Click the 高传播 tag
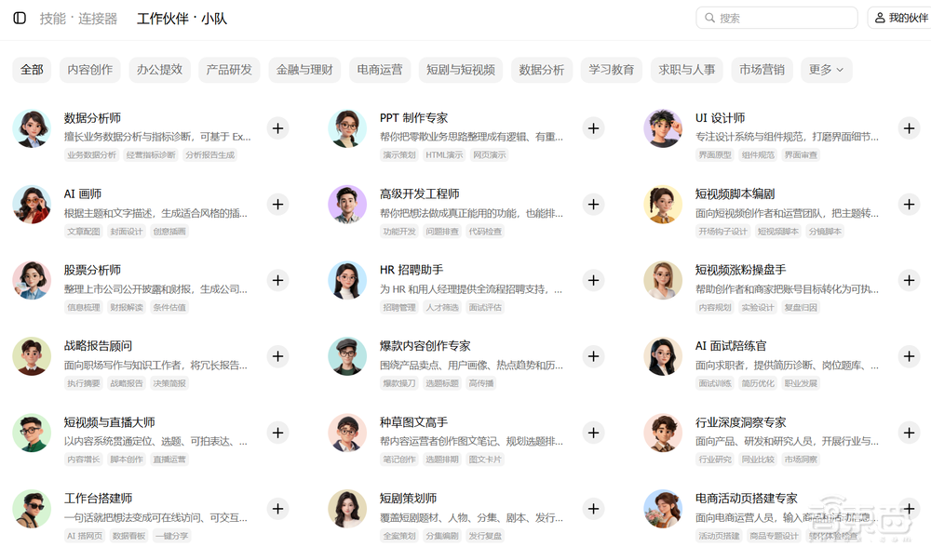The width and height of the screenshot is (931, 560). click(481, 383)
